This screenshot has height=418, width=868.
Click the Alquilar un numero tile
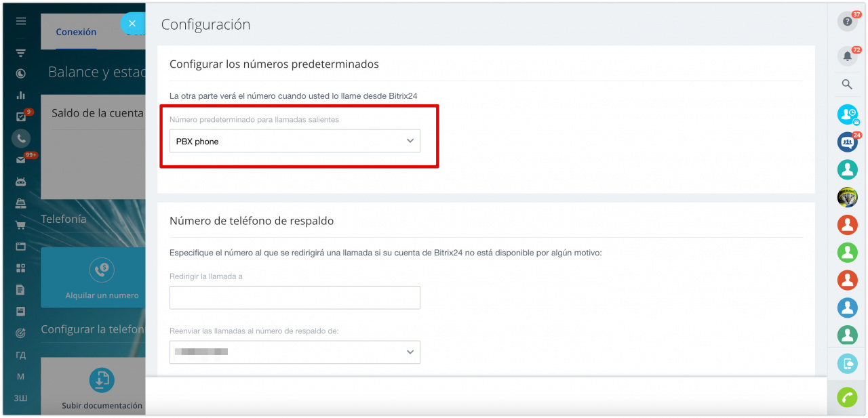(x=102, y=278)
